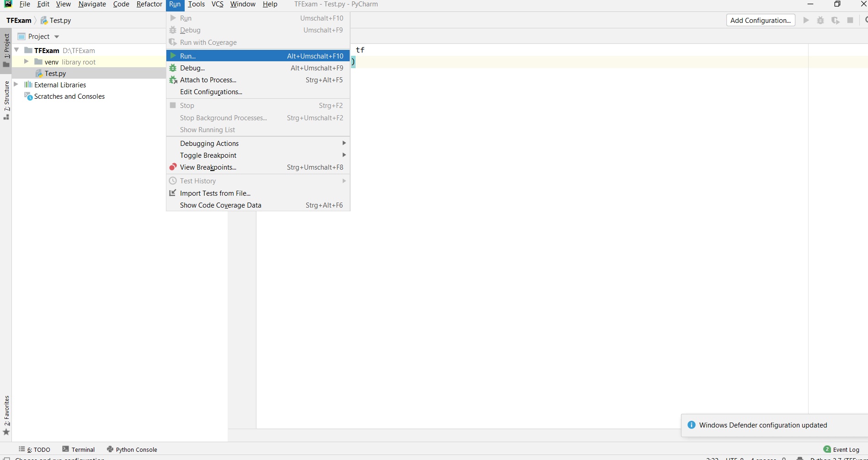Image resolution: width=868 pixels, height=460 pixels.
Task: Click Run with Coverage menu entry
Action: tap(258, 42)
